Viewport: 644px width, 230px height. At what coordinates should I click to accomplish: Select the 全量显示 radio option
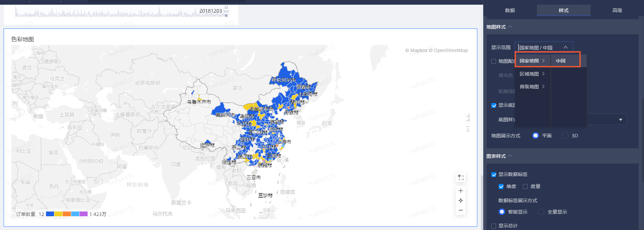tap(541, 212)
